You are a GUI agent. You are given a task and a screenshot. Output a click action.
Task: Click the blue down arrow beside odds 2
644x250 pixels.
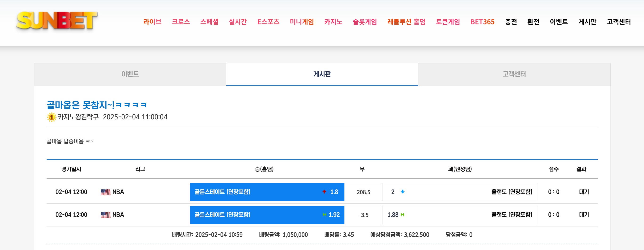point(403,192)
